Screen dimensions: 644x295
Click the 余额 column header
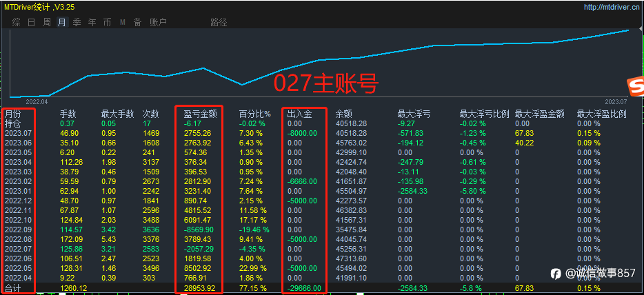point(344,114)
